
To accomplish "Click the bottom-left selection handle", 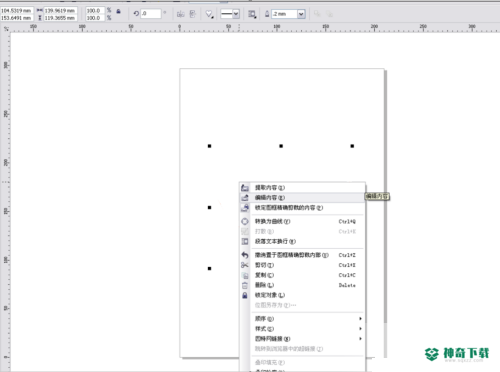I will tap(210, 268).
